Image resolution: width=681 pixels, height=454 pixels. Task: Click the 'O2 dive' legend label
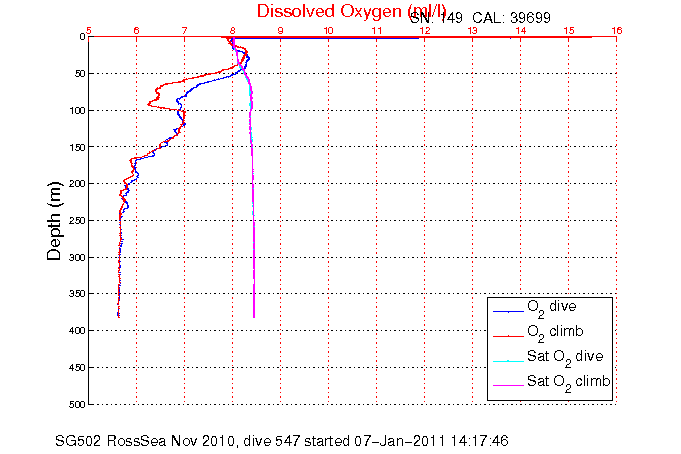(x=552, y=307)
